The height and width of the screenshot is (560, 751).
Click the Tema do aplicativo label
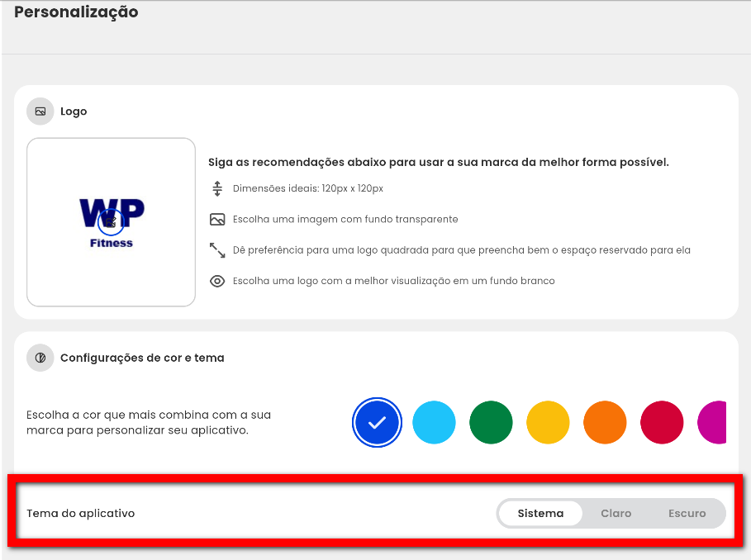[80, 514]
